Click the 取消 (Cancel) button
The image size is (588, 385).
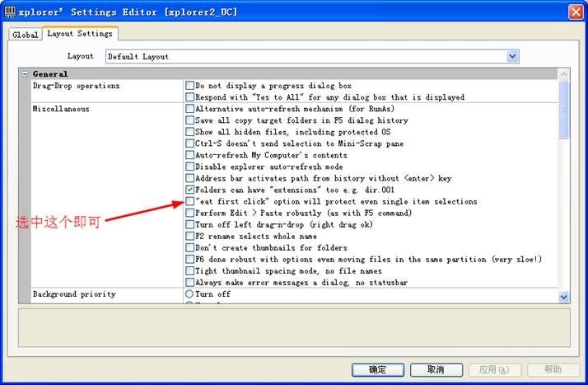click(439, 369)
